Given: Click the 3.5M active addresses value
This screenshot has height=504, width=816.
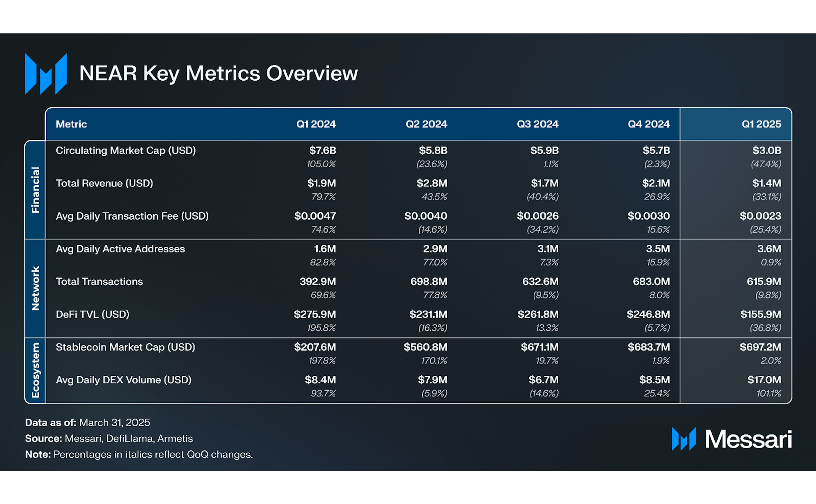Looking at the screenshot, I should [658, 249].
